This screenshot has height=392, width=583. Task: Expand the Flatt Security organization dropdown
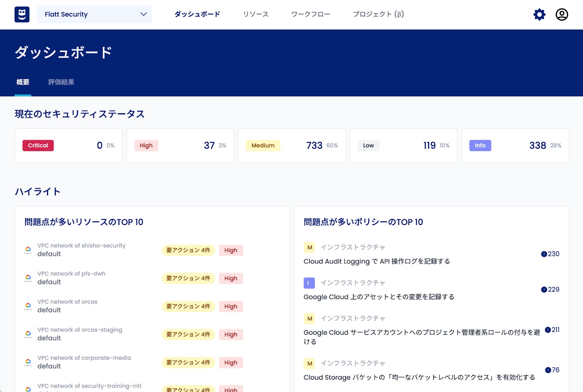click(x=94, y=15)
